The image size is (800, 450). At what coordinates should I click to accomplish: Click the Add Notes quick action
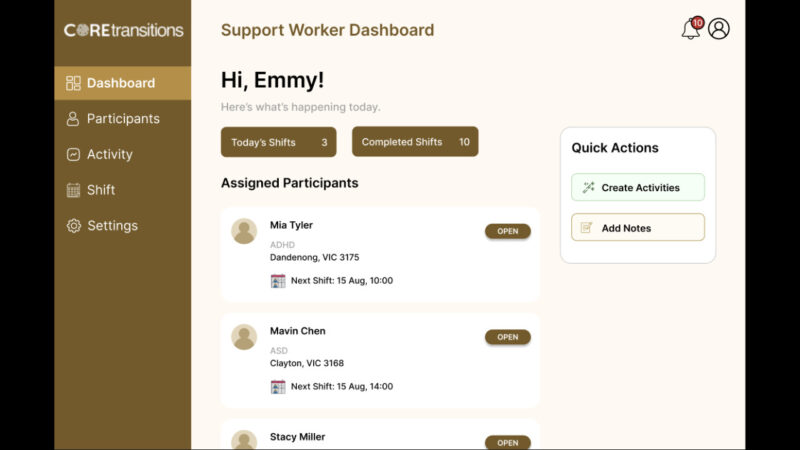tap(638, 228)
